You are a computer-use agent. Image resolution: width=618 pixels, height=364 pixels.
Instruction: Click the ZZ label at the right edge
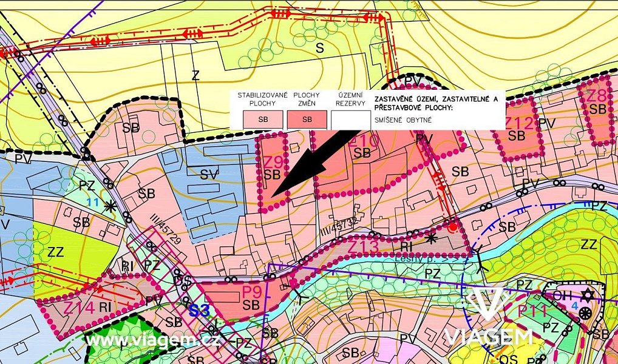[x=589, y=244]
